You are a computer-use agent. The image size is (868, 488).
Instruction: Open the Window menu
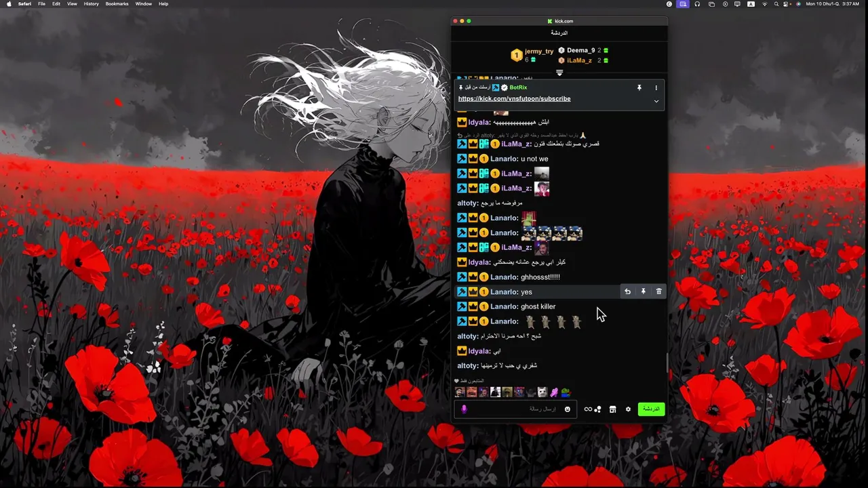coord(144,4)
